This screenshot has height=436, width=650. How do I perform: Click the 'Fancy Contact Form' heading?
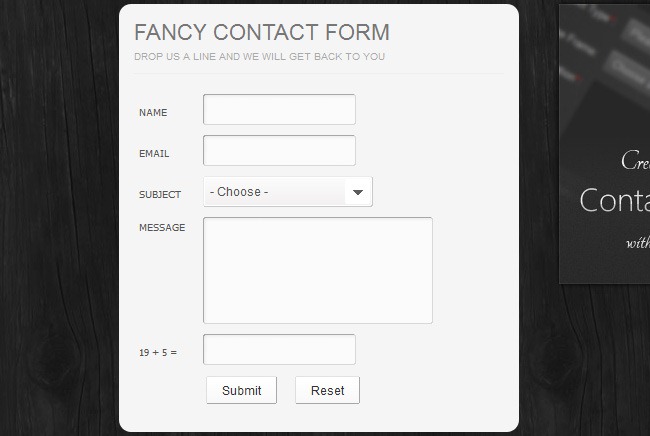point(262,32)
